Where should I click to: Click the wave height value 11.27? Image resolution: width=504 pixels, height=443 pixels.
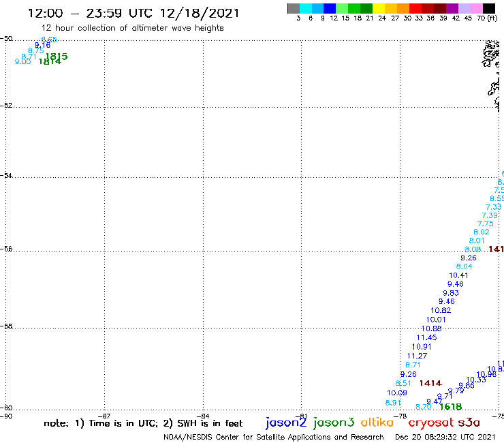(x=417, y=356)
